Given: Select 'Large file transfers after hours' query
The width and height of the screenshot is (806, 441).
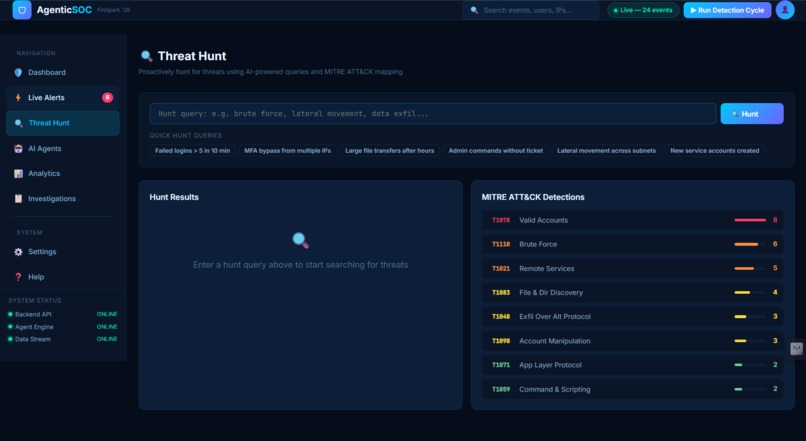Looking at the screenshot, I should click(390, 151).
